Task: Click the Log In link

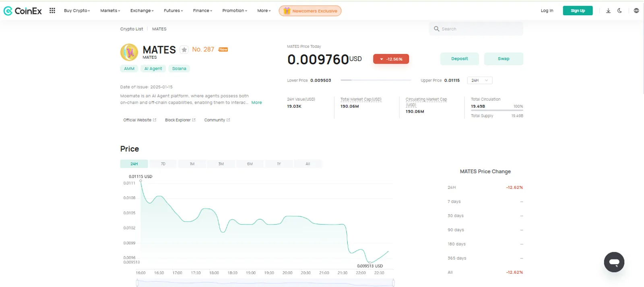Action: pyautogui.click(x=547, y=11)
